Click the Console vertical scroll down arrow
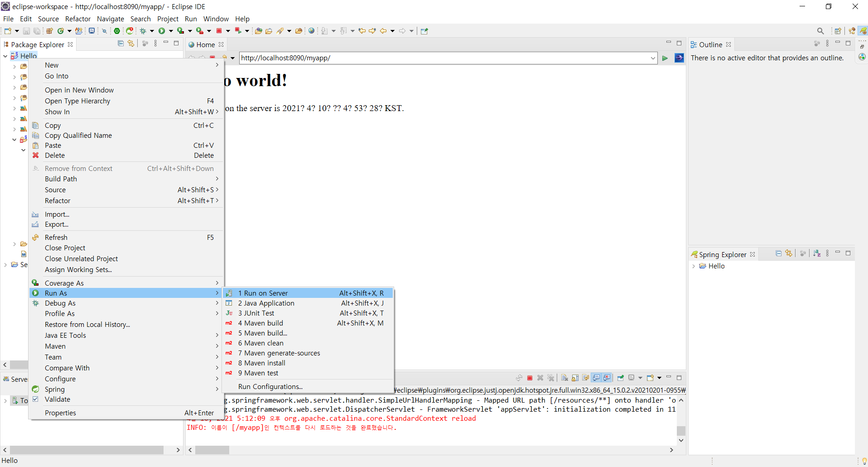 coord(681,440)
